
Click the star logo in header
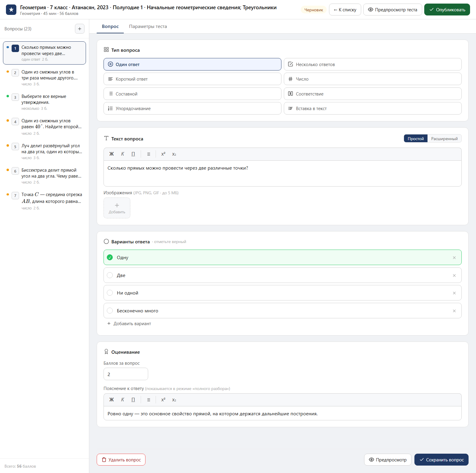[11, 10]
